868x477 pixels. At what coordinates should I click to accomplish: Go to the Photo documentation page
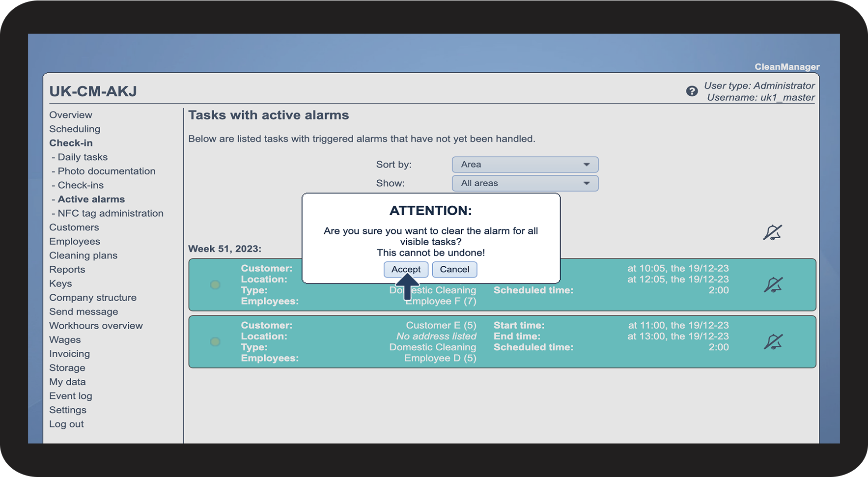pos(107,171)
